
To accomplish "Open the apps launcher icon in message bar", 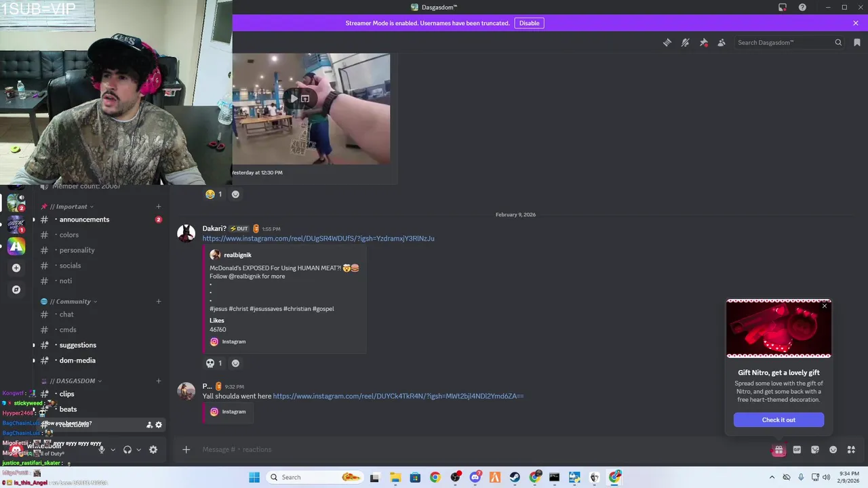I will pos(851,449).
